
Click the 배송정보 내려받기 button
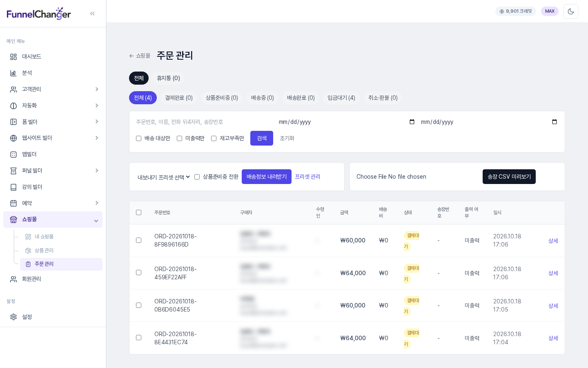267,177
